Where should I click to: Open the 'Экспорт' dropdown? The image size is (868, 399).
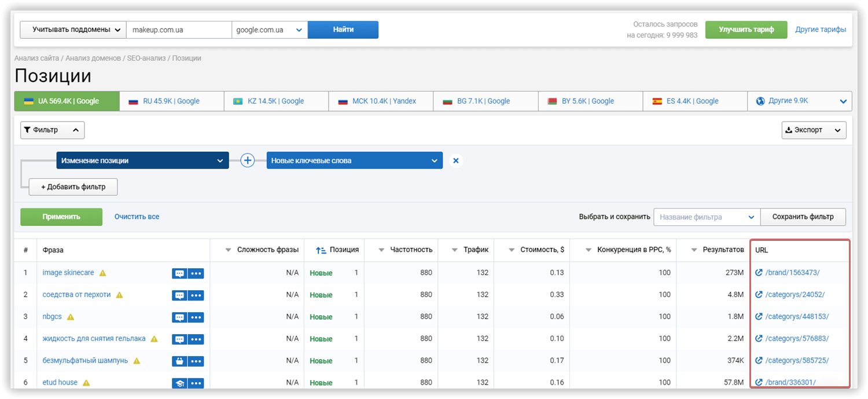click(x=814, y=130)
